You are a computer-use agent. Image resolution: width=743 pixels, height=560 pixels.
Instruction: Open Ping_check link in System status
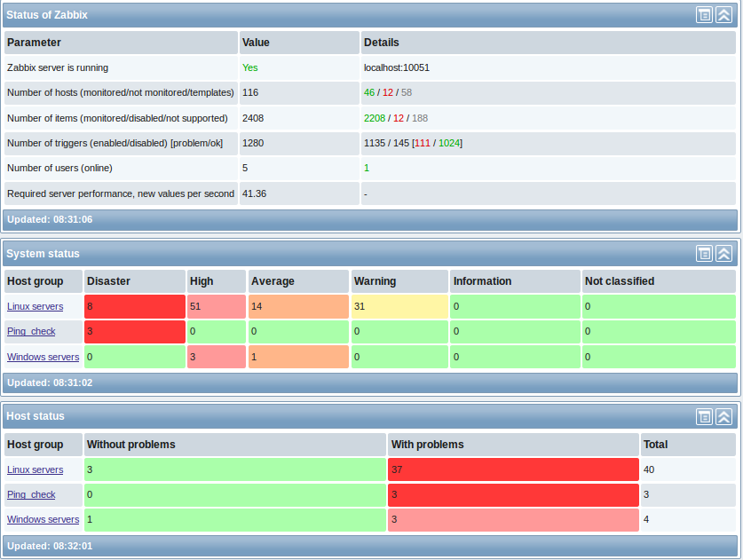click(31, 332)
